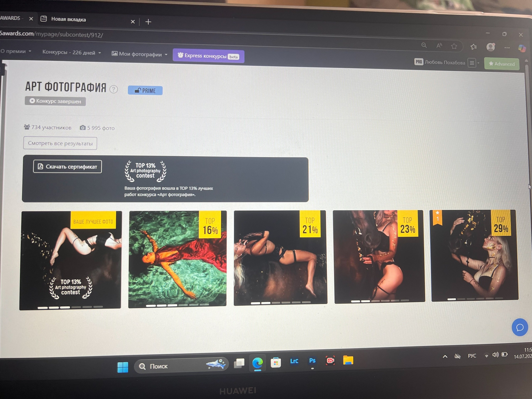532x399 pixels.
Task: Click the browser favorites star icon
Action: point(454,46)
